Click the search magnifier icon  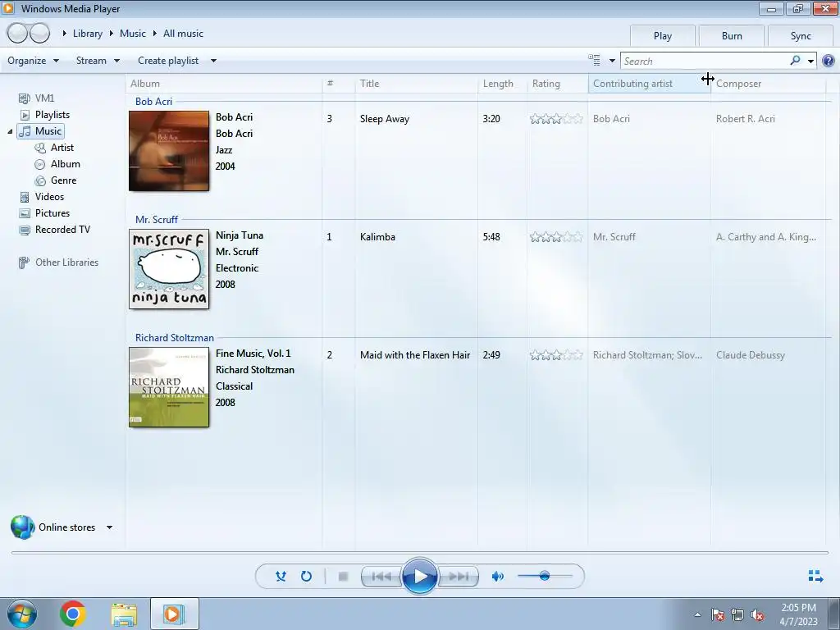point(795,61)
